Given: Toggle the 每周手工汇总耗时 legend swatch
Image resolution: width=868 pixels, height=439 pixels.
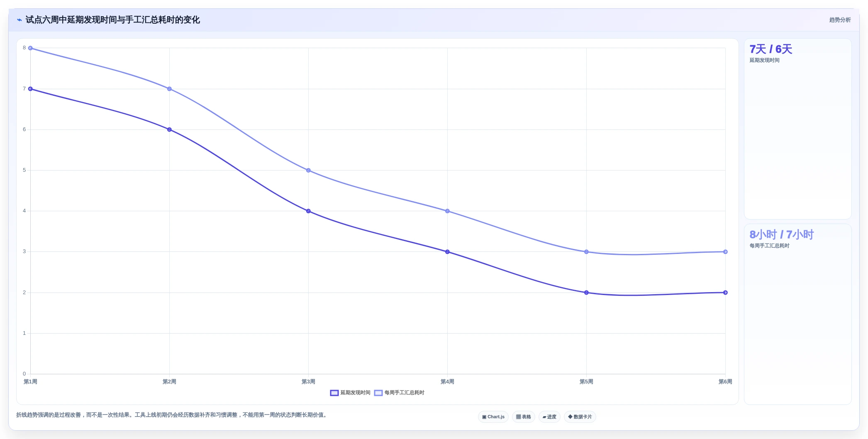Looking at the screenshot, I should (378, 393).
